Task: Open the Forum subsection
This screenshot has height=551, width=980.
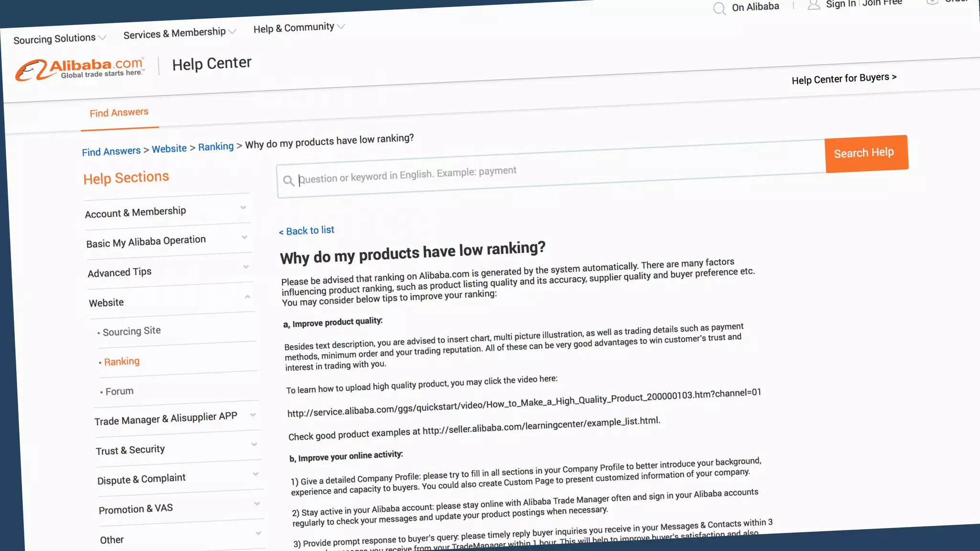Action: [119, 391]
